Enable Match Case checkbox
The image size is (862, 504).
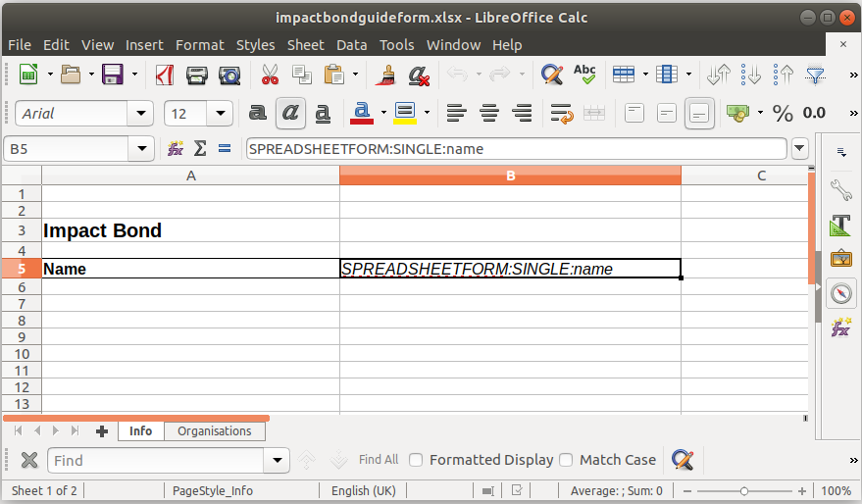point(566,460)
